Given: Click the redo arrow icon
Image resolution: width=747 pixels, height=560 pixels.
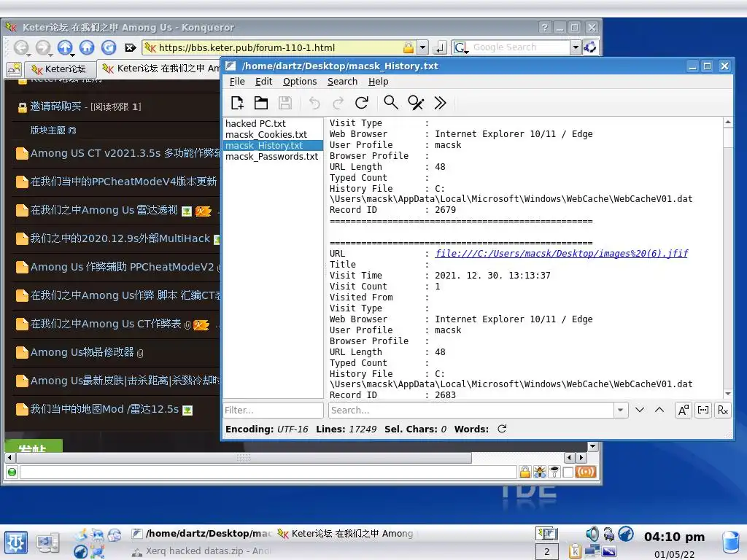Looking at the screenshot, I should coord(338,103).
